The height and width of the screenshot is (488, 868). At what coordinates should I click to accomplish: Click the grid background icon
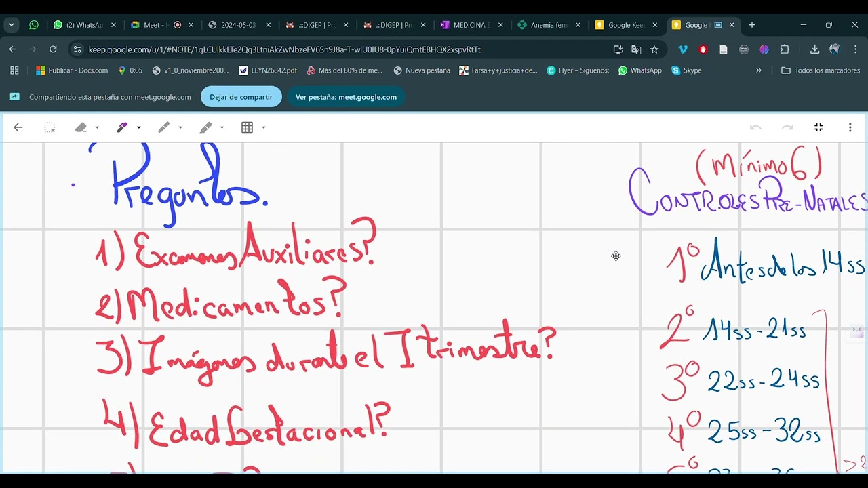click(247, 127)
